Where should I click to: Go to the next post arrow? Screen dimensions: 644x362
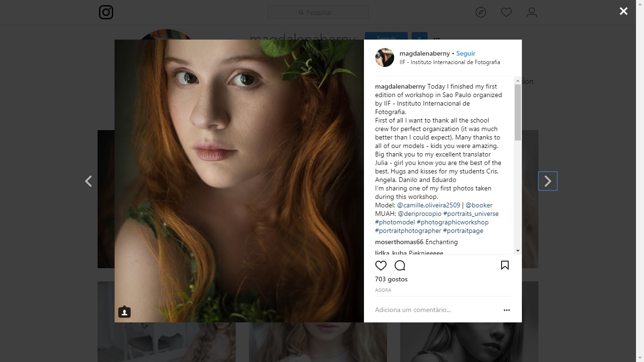(x=547, y=181)
